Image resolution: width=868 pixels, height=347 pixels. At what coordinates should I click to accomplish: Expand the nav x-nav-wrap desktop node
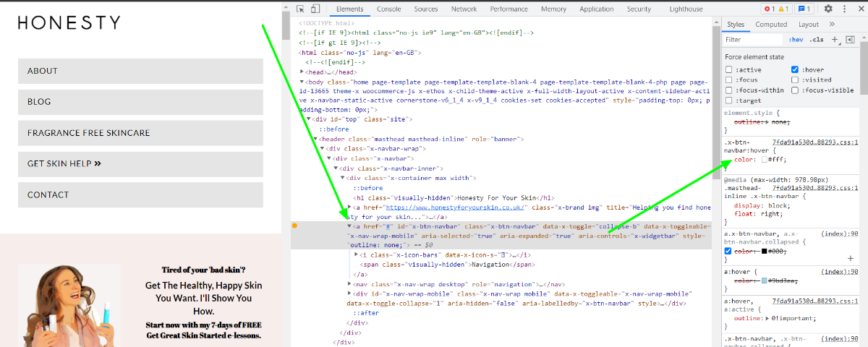click(x=349, y=284)
